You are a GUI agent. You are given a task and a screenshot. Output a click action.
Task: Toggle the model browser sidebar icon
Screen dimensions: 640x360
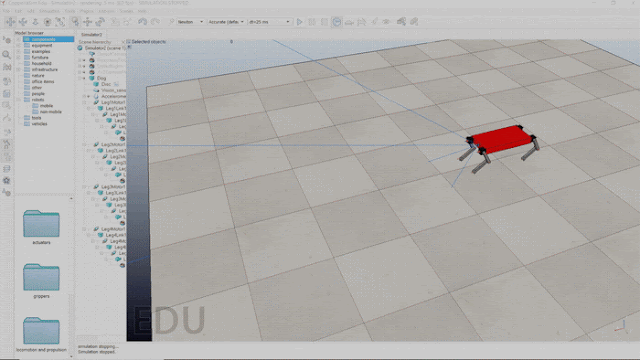(x=7, y=144)
